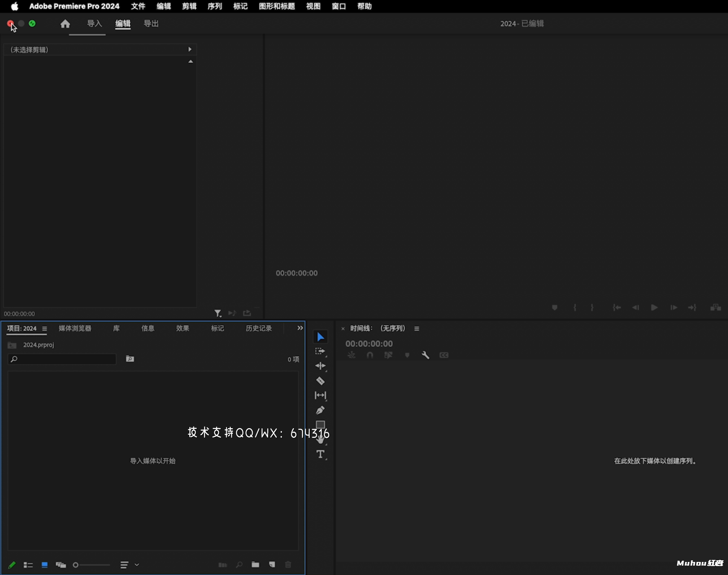Open the 窗口 menu

(339, 6)
